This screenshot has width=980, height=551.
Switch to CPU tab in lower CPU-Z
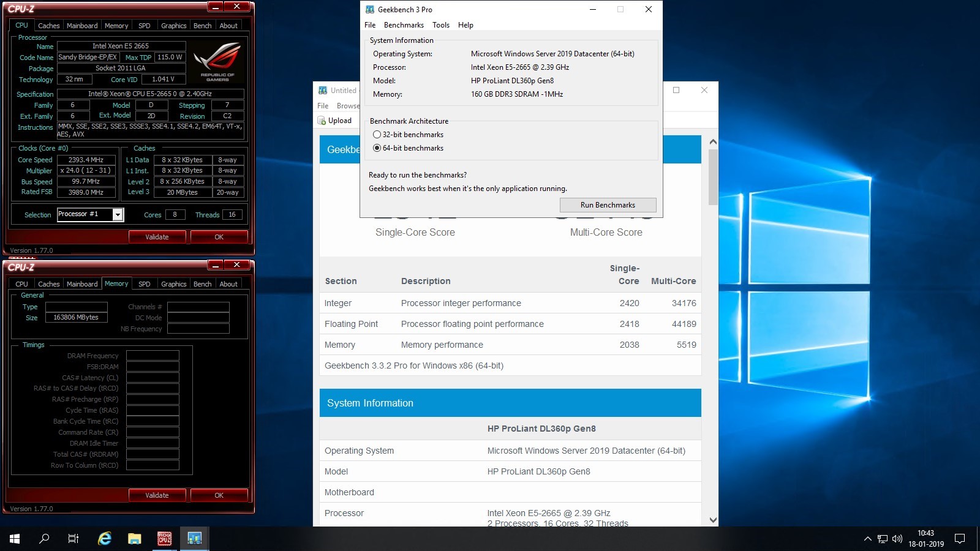[21, 284]
